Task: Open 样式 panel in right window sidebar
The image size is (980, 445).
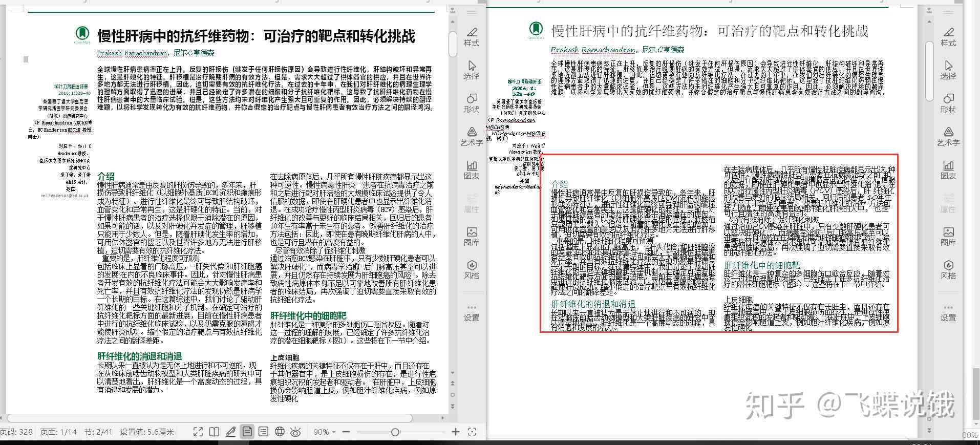Action: tap(948, 37)
